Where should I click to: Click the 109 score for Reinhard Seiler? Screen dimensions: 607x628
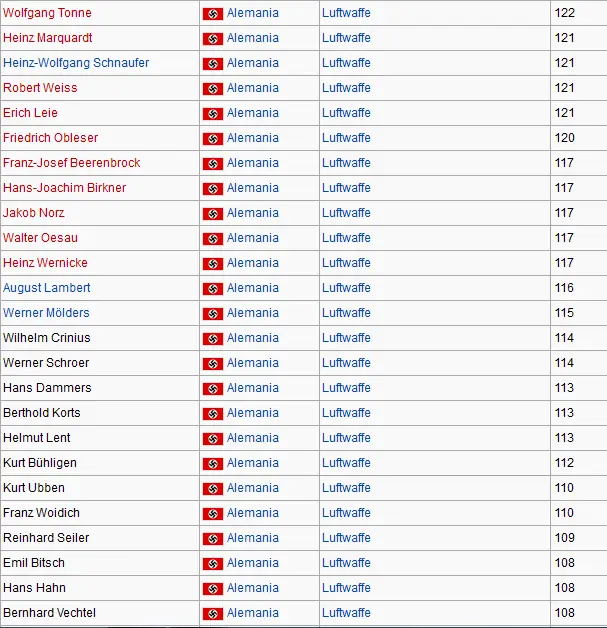(x=565, y=538)
